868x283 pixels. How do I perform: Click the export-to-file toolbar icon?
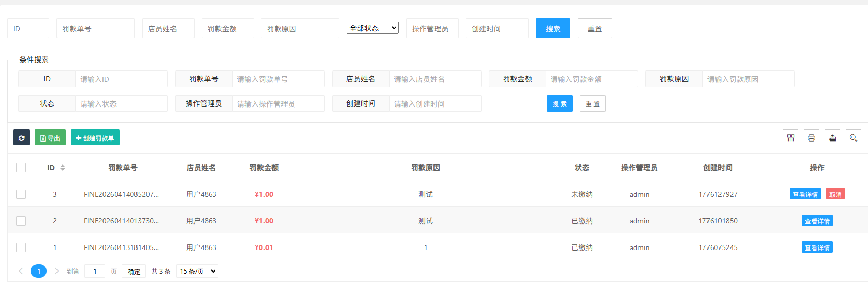point(832,138)
